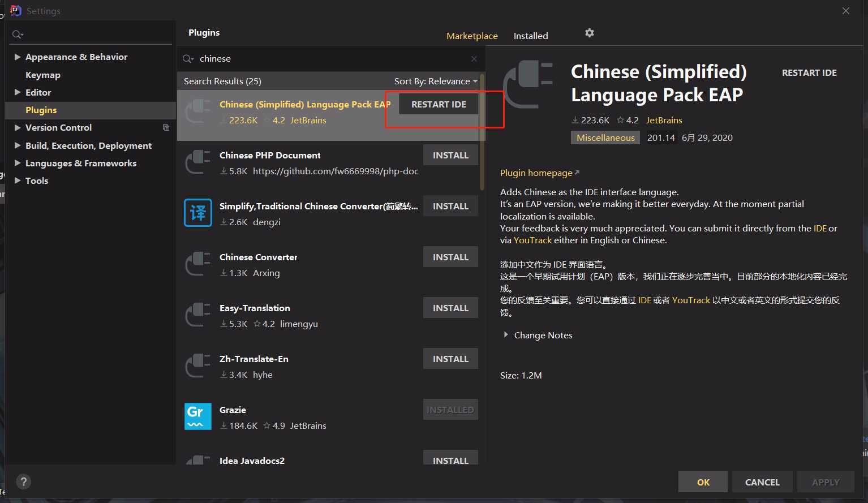Expand the Version Control node
Viewport: 868px width, 503px height.
point(17,128)
